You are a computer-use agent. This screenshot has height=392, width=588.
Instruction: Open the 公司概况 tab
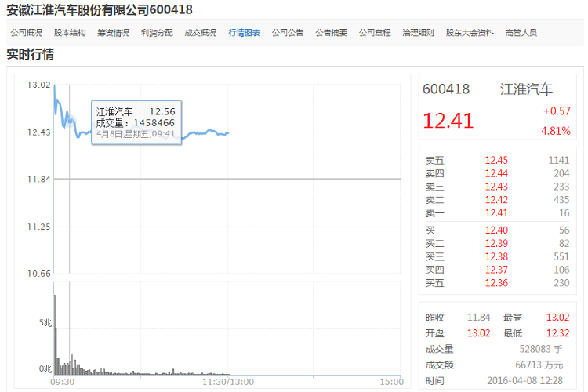pos(26,33)
